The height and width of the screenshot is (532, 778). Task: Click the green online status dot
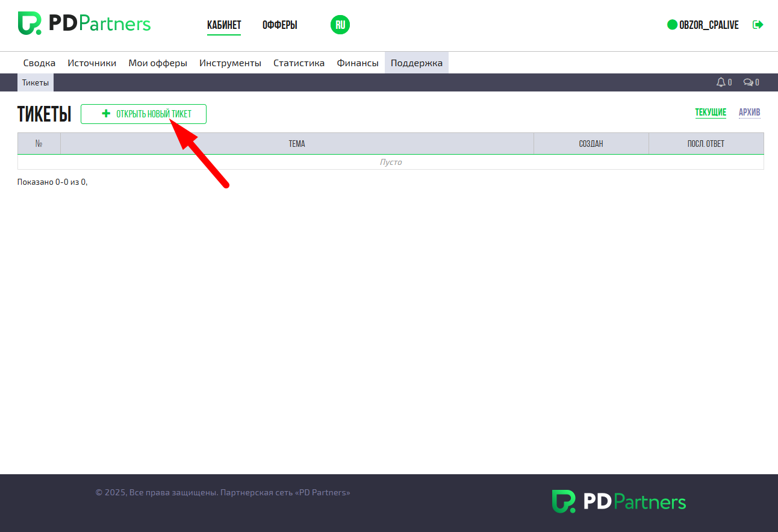[x=673, y=25]
